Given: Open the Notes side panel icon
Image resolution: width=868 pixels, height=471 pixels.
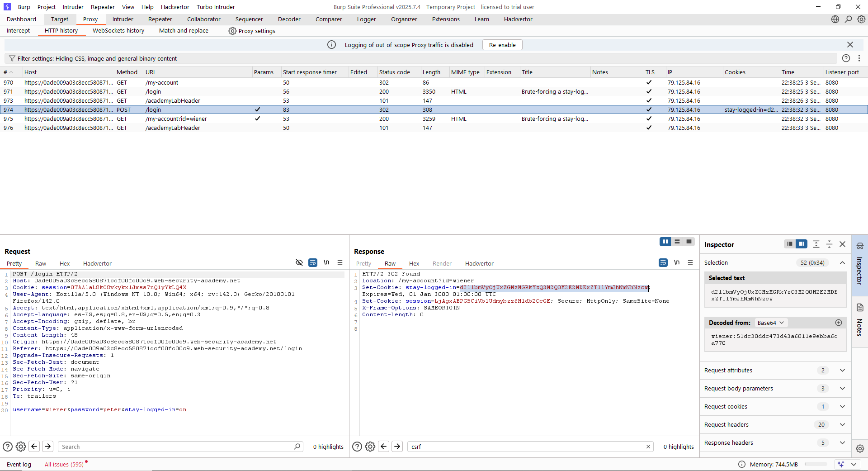Looking at the screenshot, I should pyautogui.click(x=860, y=308).
